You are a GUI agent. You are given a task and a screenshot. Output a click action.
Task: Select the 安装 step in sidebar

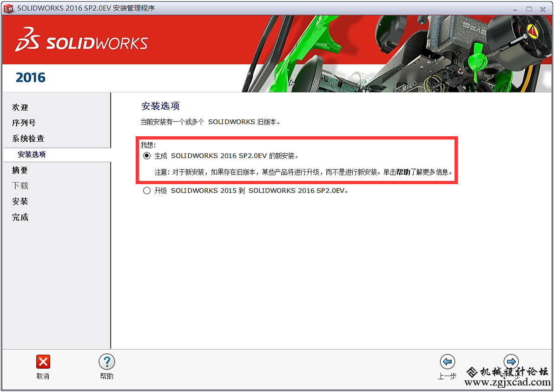pos(20,201)
